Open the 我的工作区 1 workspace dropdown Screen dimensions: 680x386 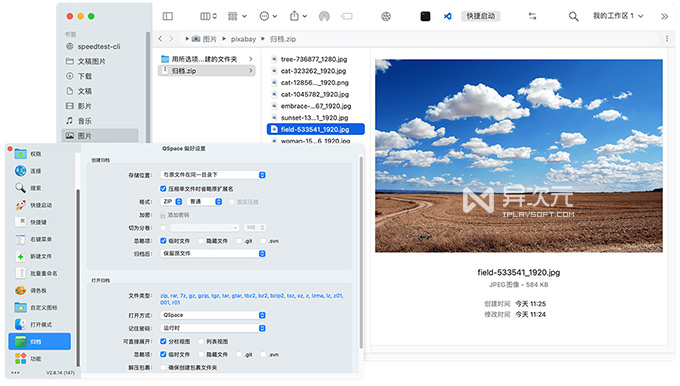pos(618,16)
